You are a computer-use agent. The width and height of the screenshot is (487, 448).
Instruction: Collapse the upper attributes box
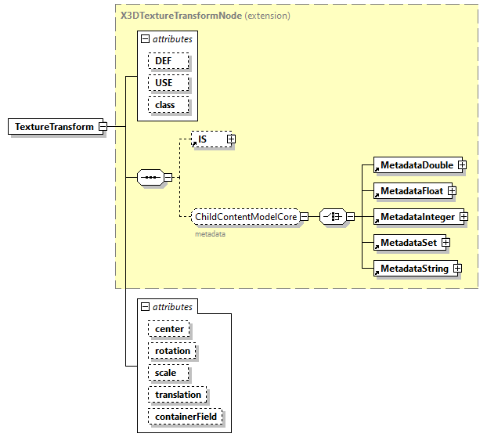point(146,38)
